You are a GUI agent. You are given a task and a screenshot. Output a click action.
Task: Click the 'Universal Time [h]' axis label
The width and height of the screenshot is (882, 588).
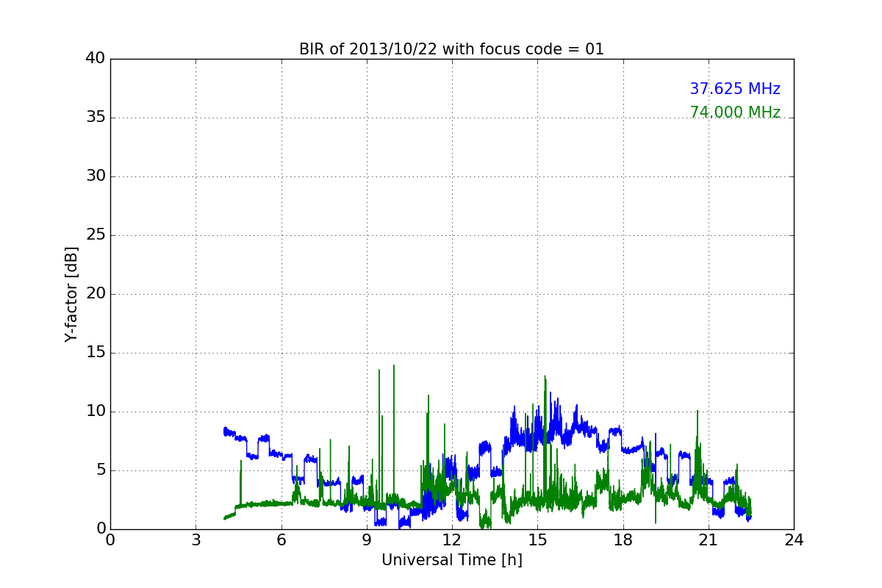(451, 560)
